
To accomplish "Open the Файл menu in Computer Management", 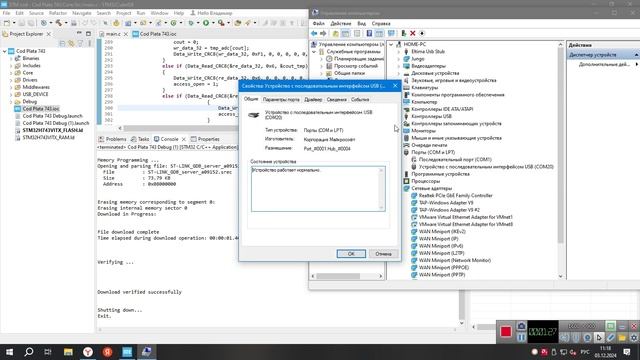I will pyautogui.click(x=318, y=24).
